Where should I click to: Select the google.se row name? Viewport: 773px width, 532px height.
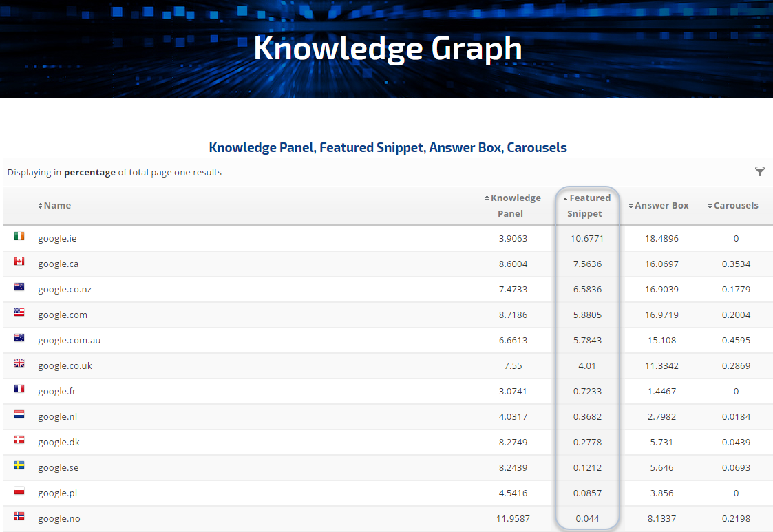tap(59, 468)
